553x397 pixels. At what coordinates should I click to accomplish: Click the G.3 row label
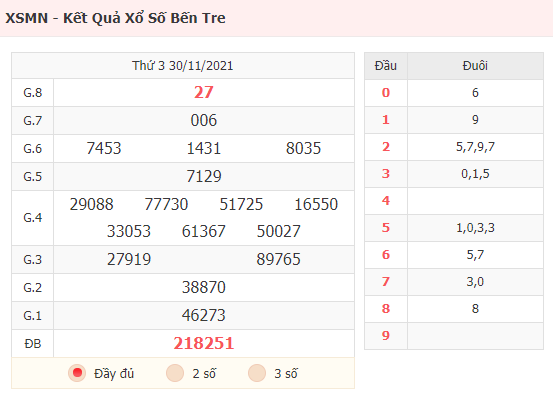click(x=33, y=259)
